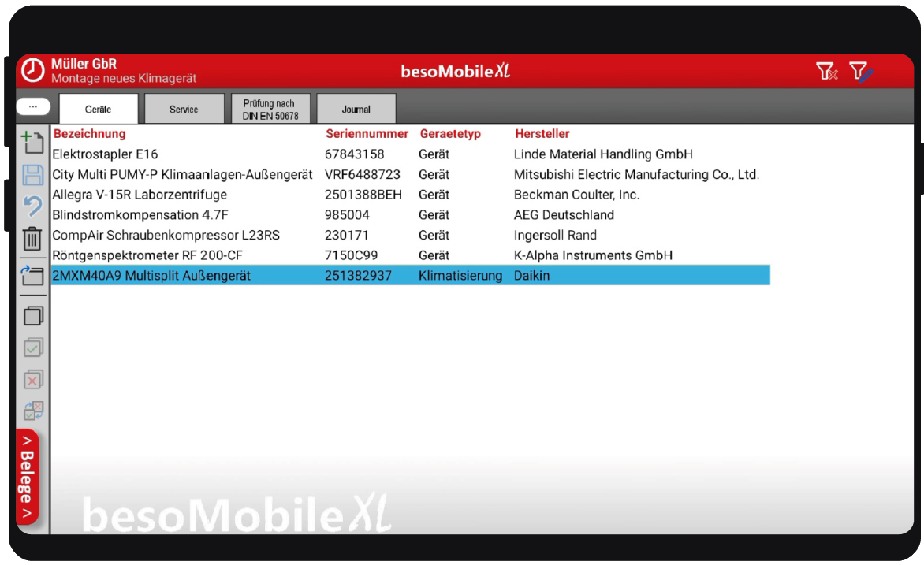This screenshot has height=565, width=924.
Task: Select Röntgenspektrometer RF 200-CF row
Action: [x=410, y=255]
